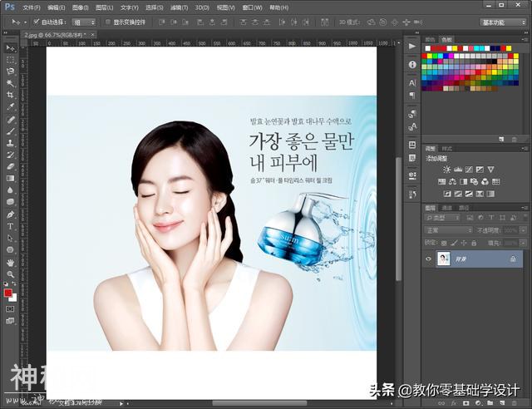Open the Info panel icon

[x=412, y=64]
